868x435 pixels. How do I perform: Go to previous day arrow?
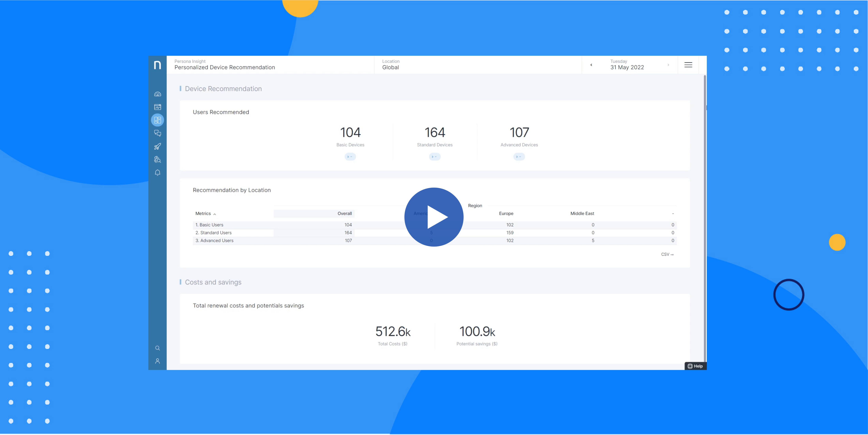591,65
